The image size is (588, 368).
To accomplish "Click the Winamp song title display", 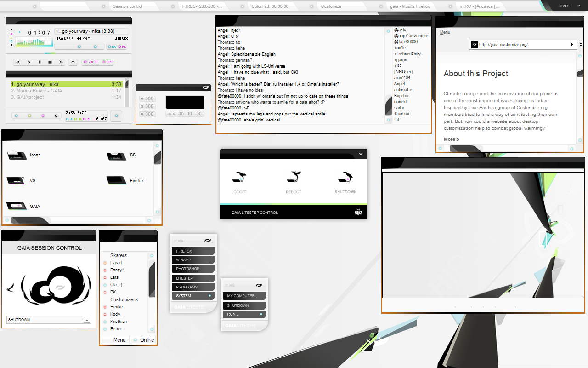I will [91, 31].
